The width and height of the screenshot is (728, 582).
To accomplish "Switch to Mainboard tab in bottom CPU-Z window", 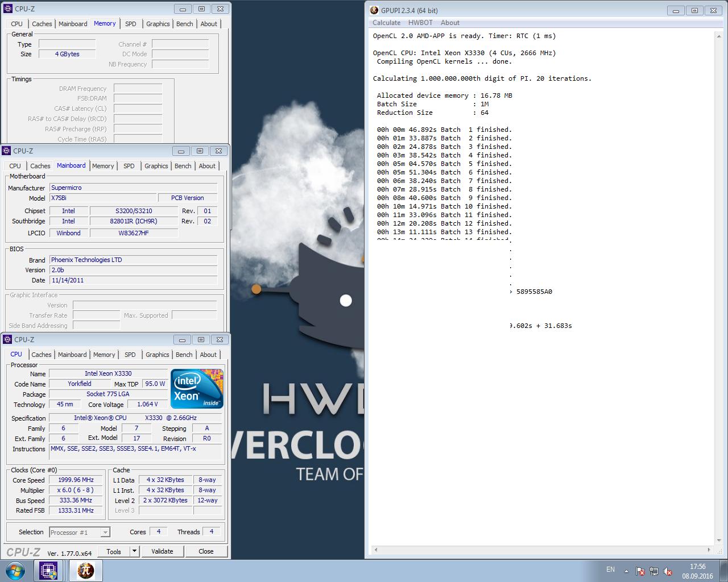I will (x=72, y=355).
